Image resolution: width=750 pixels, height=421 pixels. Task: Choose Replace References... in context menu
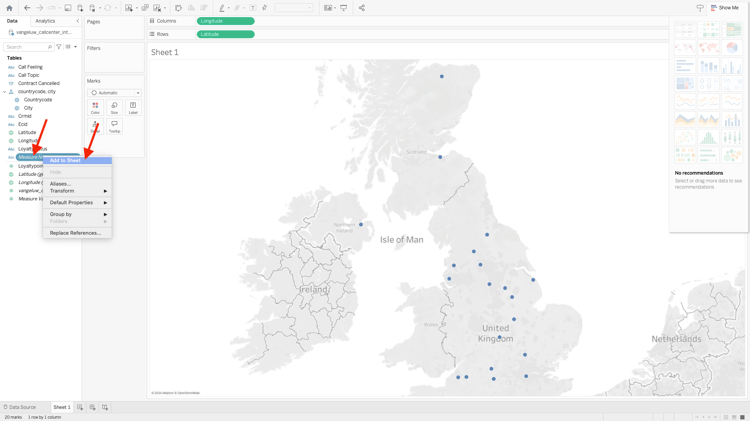[x=77, y=233]
